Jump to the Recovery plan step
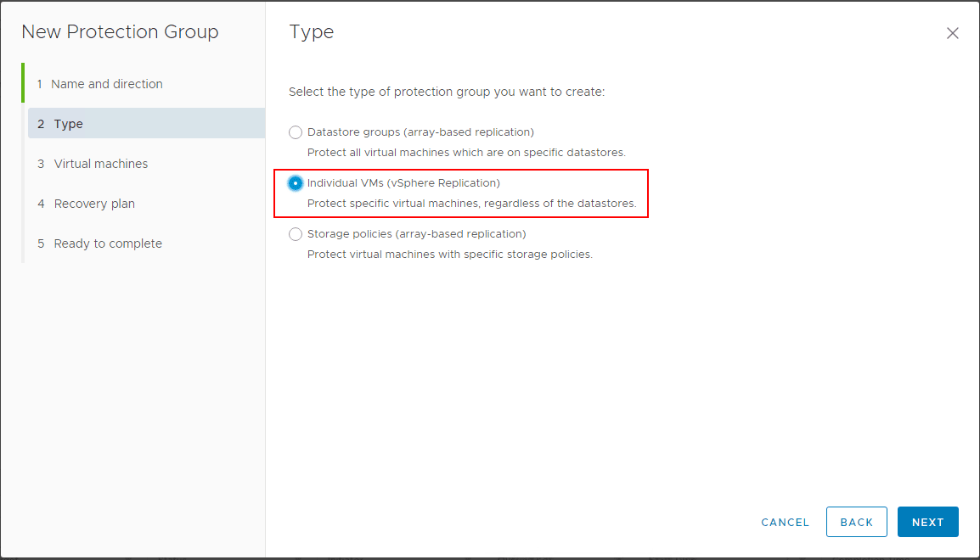980x560 pixels. (x=96, y=203)
